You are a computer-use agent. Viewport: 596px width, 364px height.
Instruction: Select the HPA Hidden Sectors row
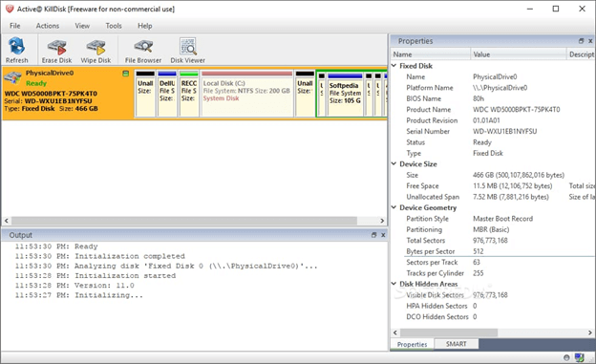[493, 306]
